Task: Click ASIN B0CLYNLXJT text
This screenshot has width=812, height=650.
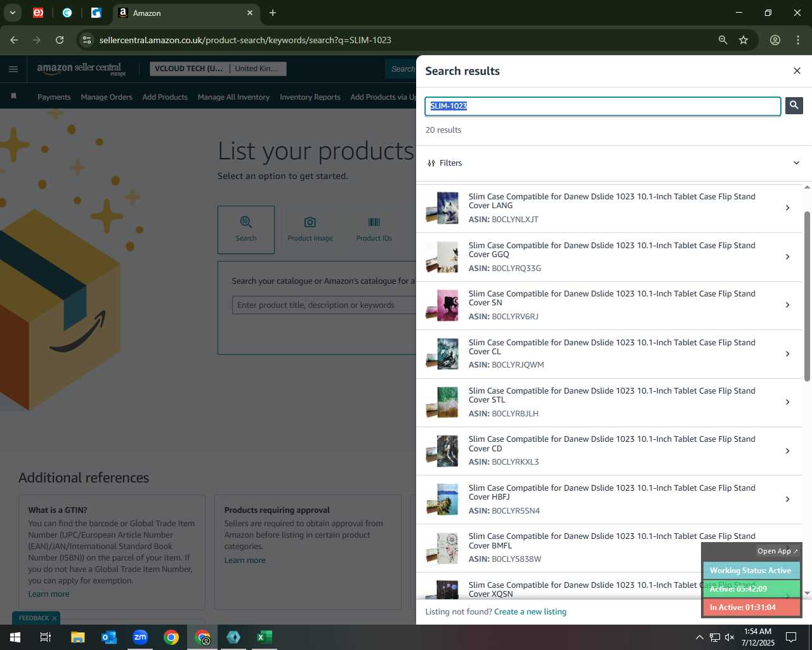Action: pyautogui.click(x=503, y=220)
